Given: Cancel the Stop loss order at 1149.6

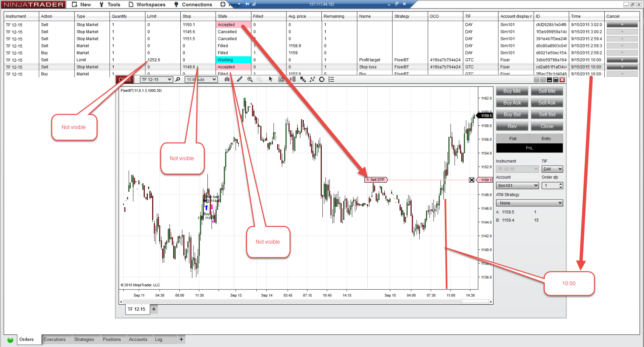Looking at the screenshot, I should coord(622,67).
